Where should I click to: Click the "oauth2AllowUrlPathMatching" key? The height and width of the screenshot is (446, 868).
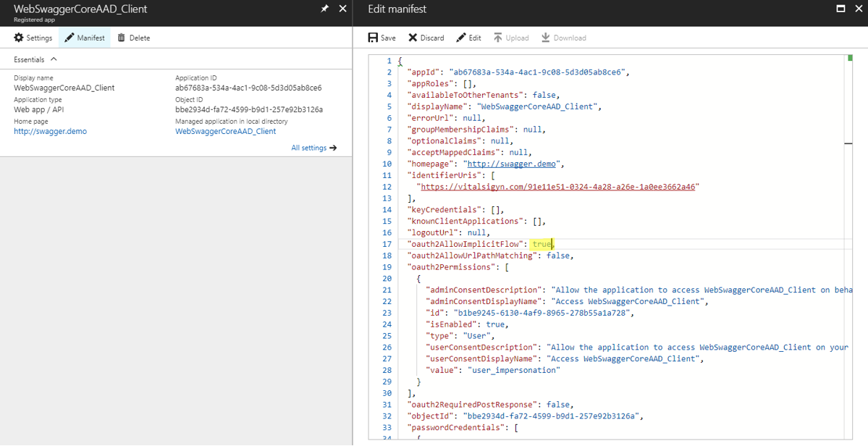473,256
